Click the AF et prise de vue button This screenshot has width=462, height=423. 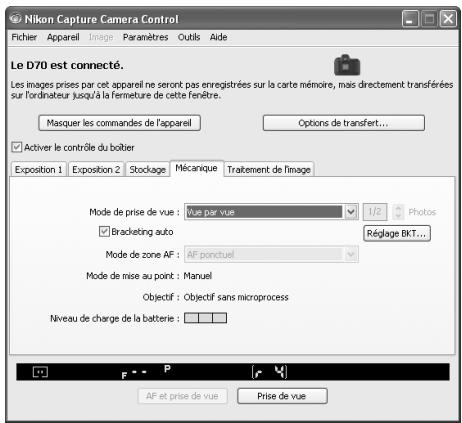pos(182,396)
